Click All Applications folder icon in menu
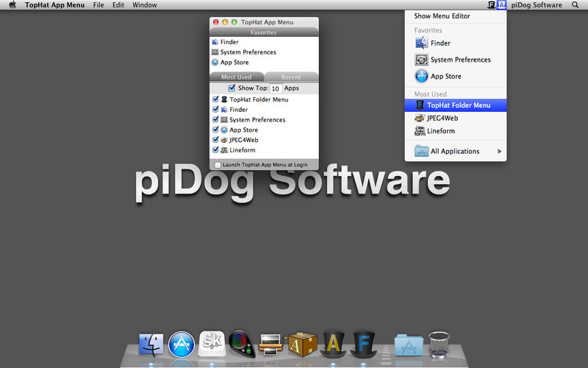This screenshot has height=368, width=588. tap(421, 151)
